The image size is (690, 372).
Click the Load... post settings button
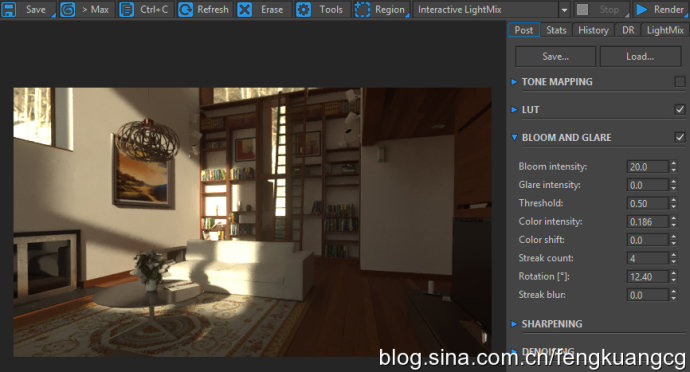point(640,56)
